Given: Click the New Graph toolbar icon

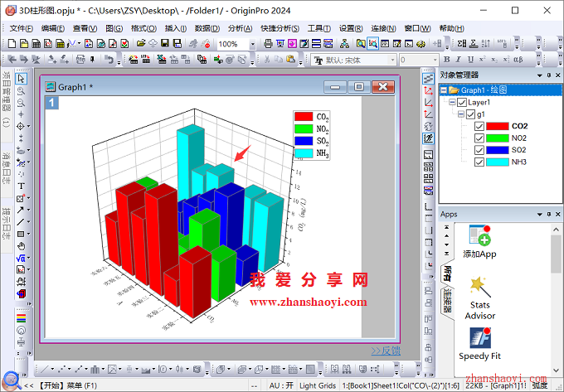Looking at the screenshot, I should pos(48,44).
